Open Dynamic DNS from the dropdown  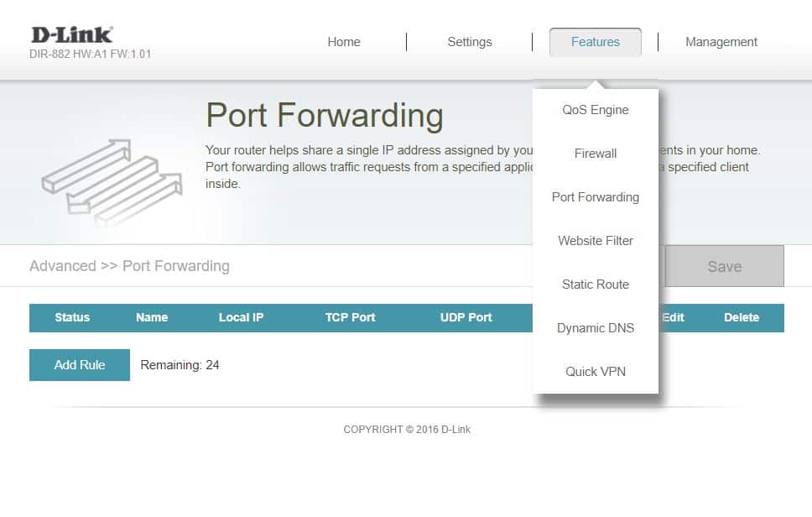click(x=596, y=328)
